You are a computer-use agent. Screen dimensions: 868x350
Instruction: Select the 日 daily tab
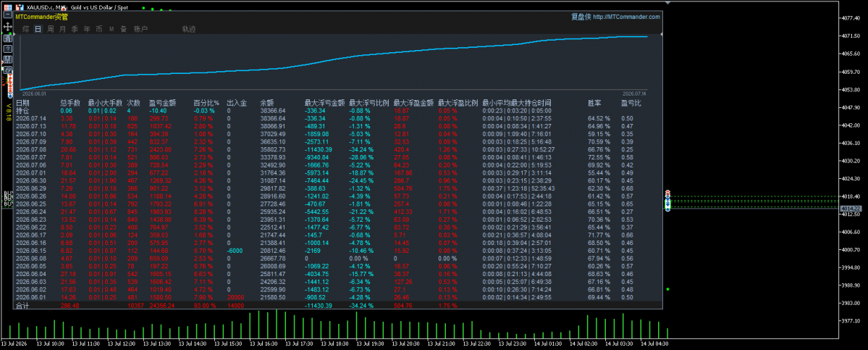pos(38,29)
